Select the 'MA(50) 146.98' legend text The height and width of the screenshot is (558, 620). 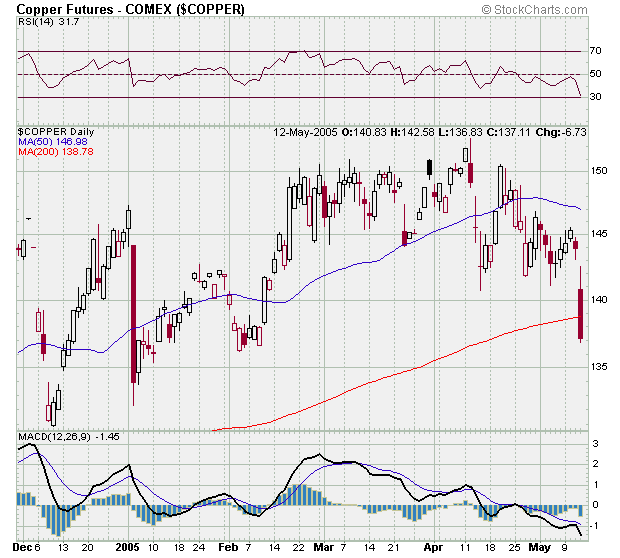pos(53,142)
